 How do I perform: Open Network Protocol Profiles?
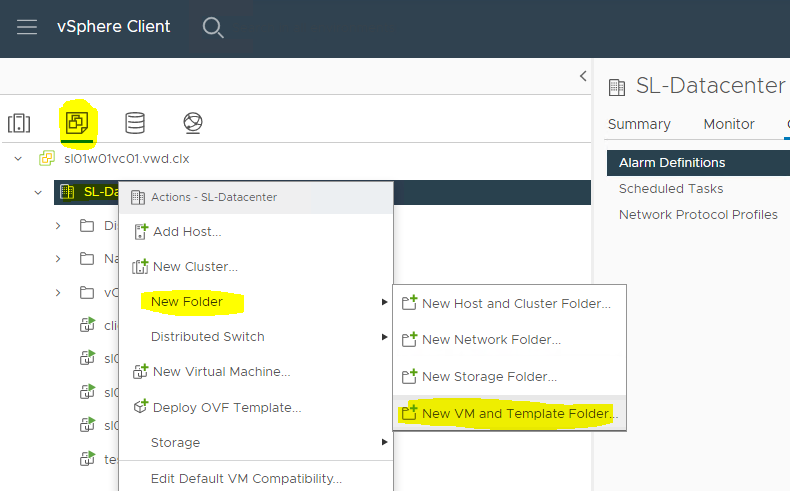[x=698, y=215]
